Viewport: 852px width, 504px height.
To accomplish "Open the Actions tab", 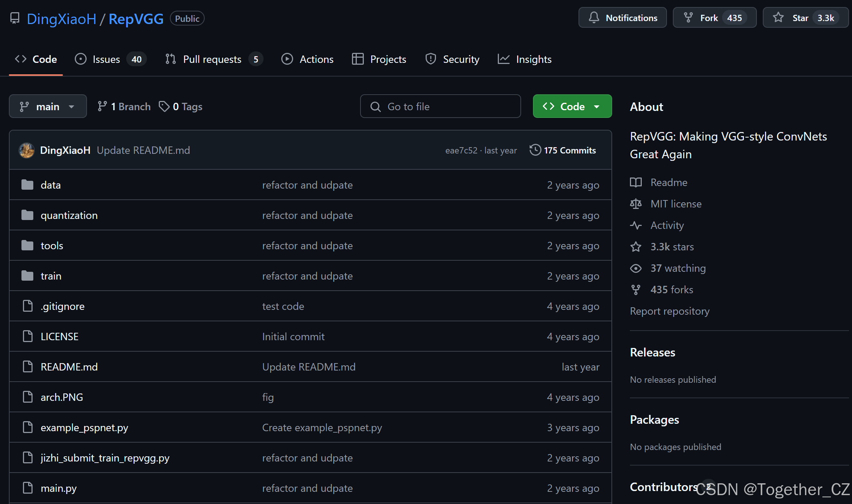I will pos(308,59).
